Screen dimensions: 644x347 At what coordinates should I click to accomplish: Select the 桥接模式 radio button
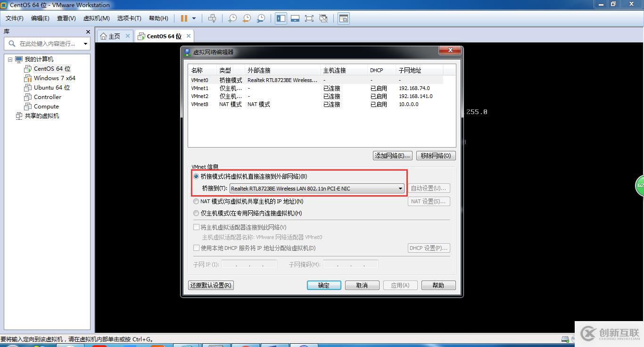(x=196, y=176)
